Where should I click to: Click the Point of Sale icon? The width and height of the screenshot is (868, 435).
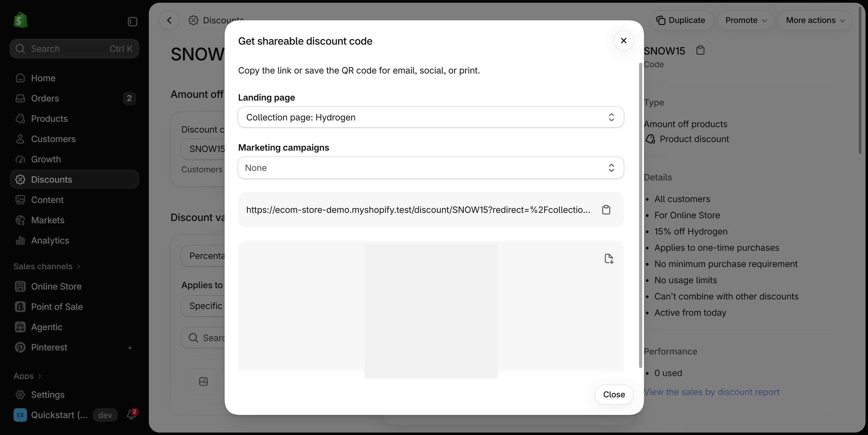tap(20, 307)
